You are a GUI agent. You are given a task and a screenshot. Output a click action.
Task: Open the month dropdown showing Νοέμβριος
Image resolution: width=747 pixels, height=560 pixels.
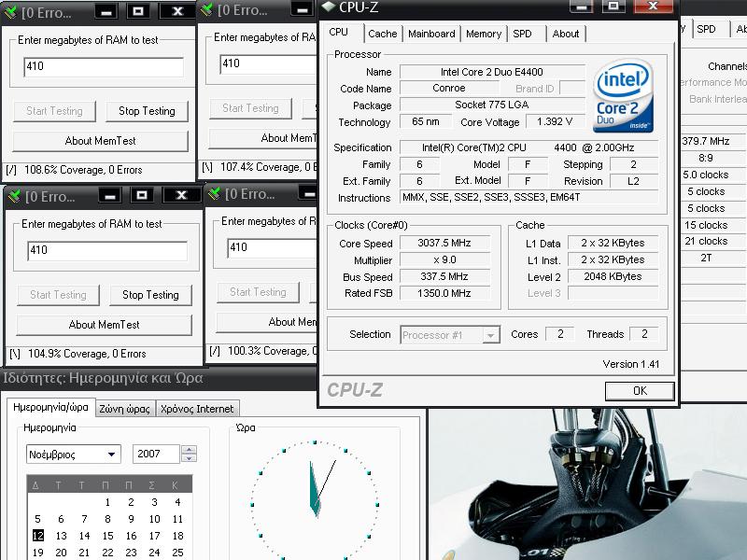pos(74,455)
